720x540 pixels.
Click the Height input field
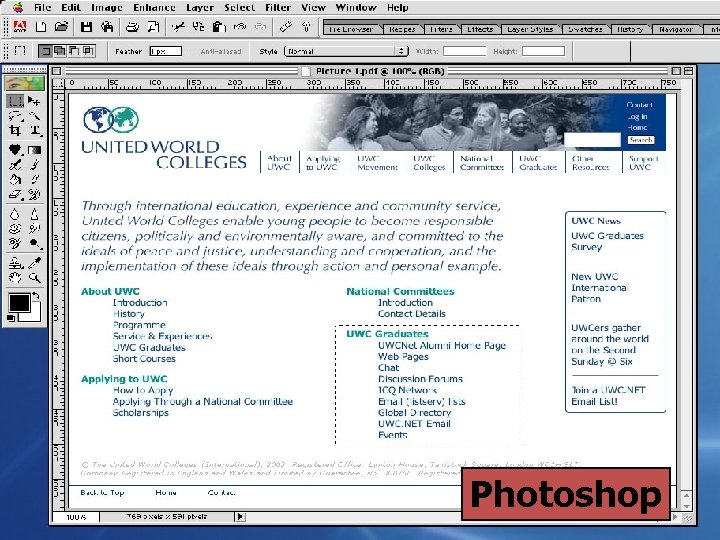543,51
